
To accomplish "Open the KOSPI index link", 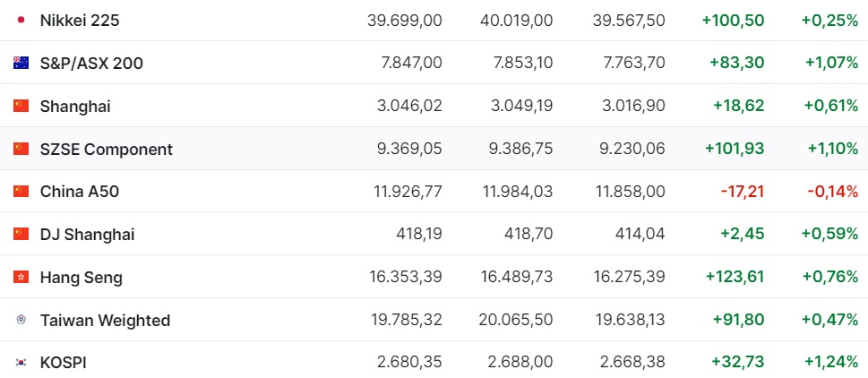I will [x=63, y=363].
